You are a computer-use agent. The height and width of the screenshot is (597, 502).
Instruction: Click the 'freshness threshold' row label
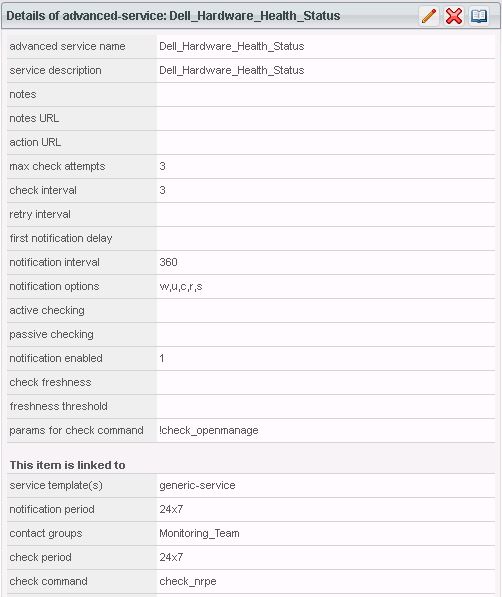(x=58, y=406)
